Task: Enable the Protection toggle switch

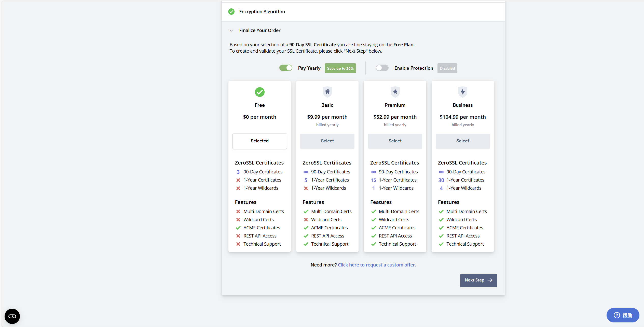Action: pyautogui.click(x=382, y=68)
